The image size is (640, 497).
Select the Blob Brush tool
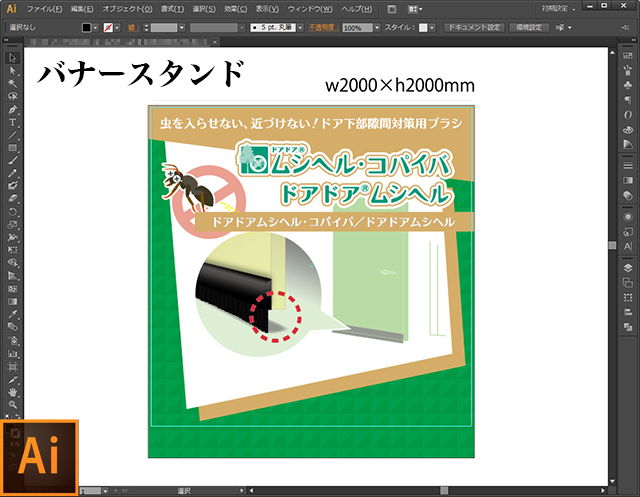click(x=13, y=186)
